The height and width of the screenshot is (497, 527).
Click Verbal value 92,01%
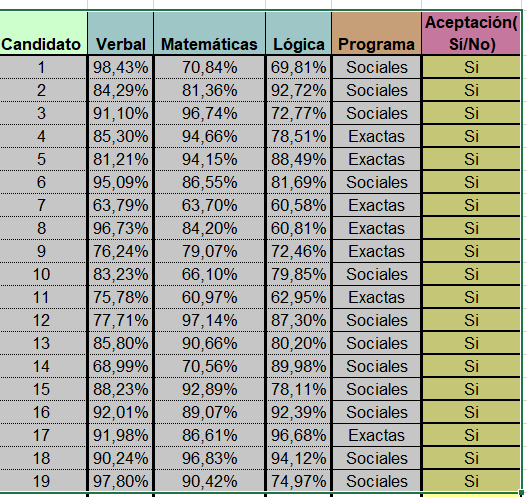coord(120,412)
